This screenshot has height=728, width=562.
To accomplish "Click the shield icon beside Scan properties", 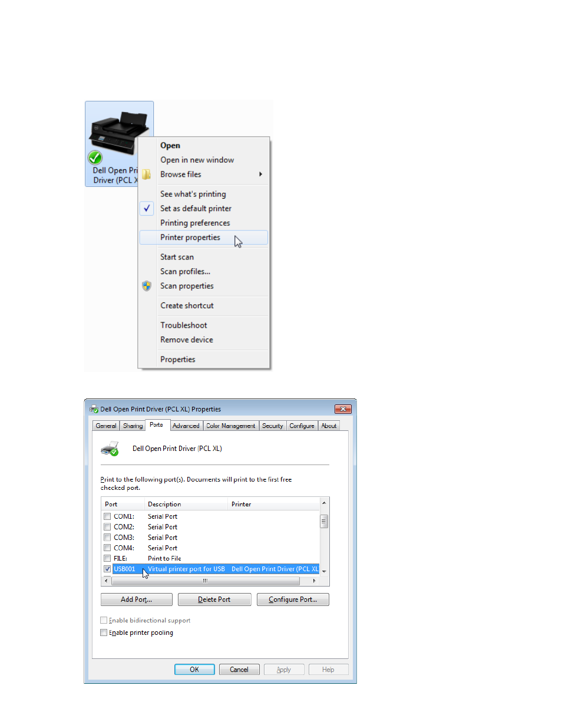I will coord(147,286).
